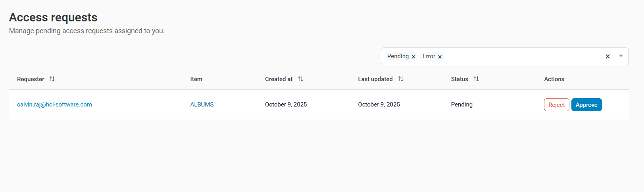Remove the Pending filter chip
Viewport: 644px width, 192px height.
(x=413, y=57)
